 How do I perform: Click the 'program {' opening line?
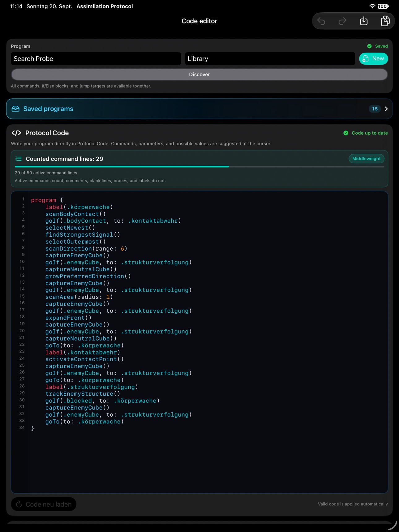pyautogui.click(x=47, y=200)
